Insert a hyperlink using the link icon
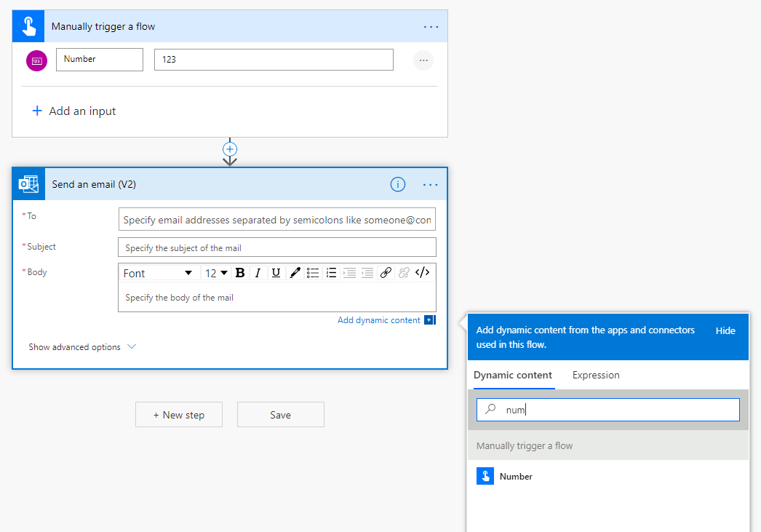 click(386, 272)
